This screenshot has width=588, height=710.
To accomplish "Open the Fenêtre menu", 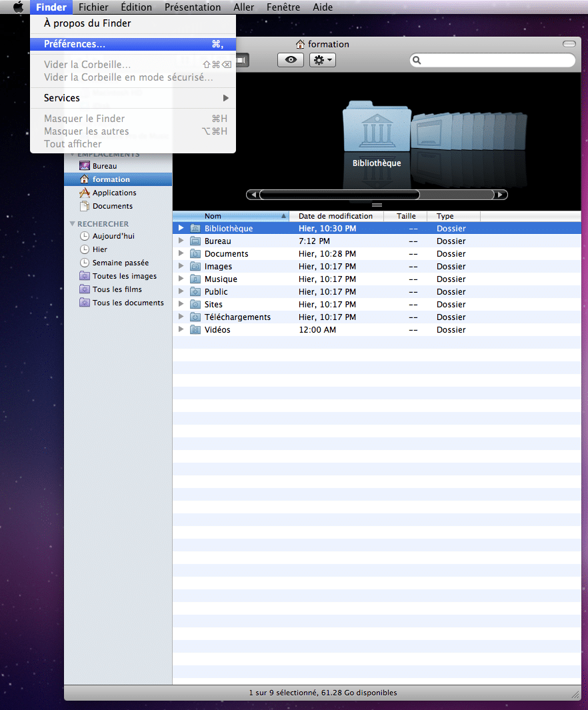I will 283,7.
